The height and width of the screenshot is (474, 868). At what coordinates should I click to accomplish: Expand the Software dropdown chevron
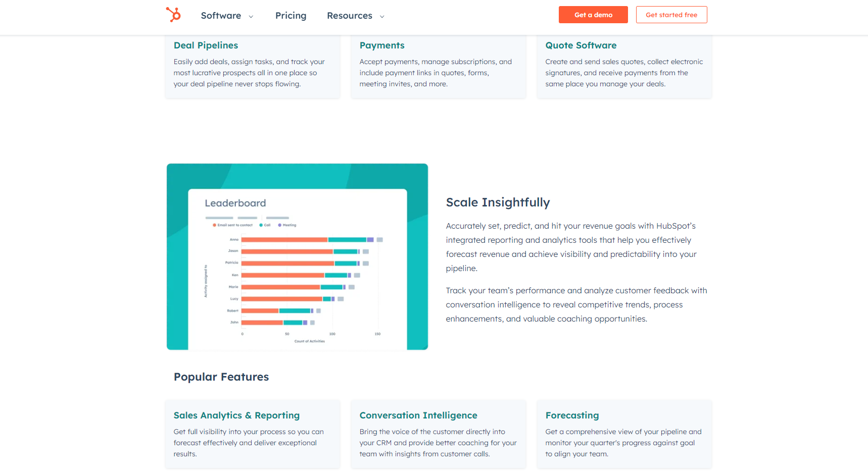click(x=251, y=17)
